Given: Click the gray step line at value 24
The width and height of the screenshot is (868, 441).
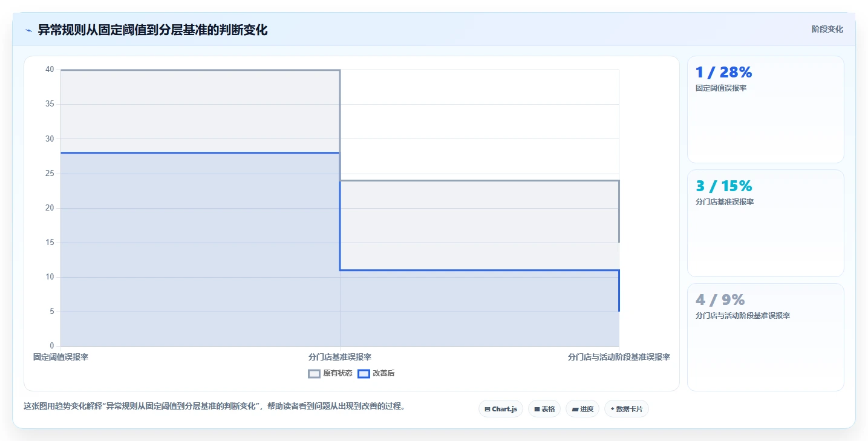Looking at the screenshot, I should pos(479,180).
